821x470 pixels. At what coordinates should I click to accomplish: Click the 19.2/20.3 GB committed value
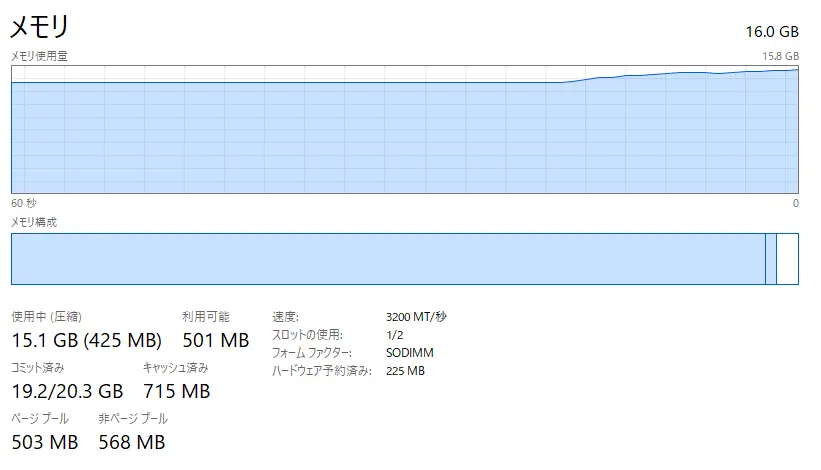(x=67, y=391)
